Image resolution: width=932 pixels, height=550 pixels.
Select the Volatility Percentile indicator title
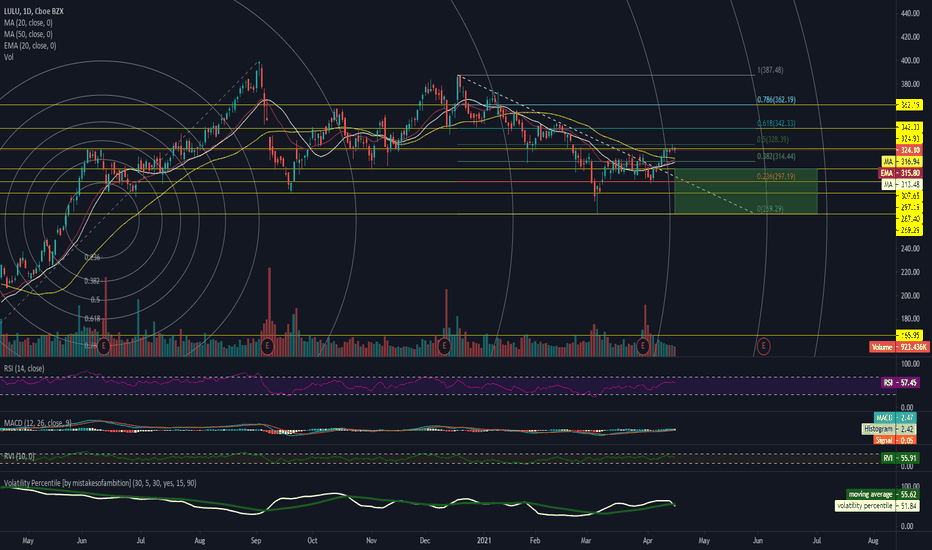[x=100, y=483]
